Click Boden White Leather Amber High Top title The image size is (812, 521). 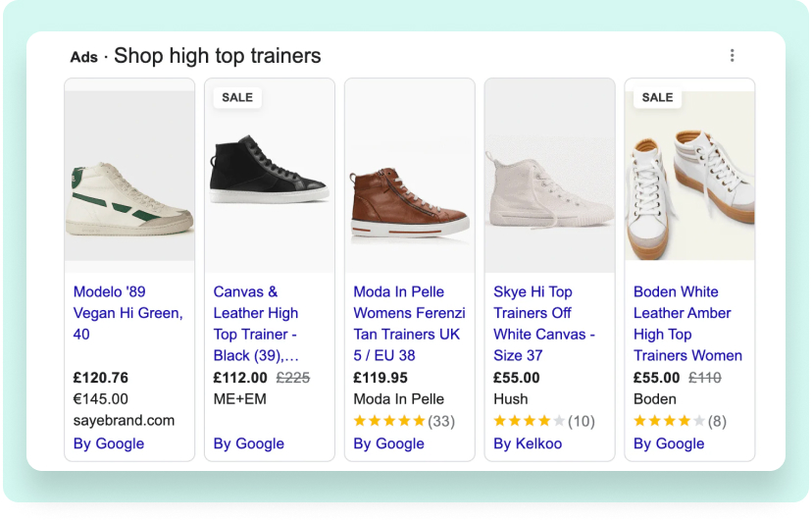(687, 323)
